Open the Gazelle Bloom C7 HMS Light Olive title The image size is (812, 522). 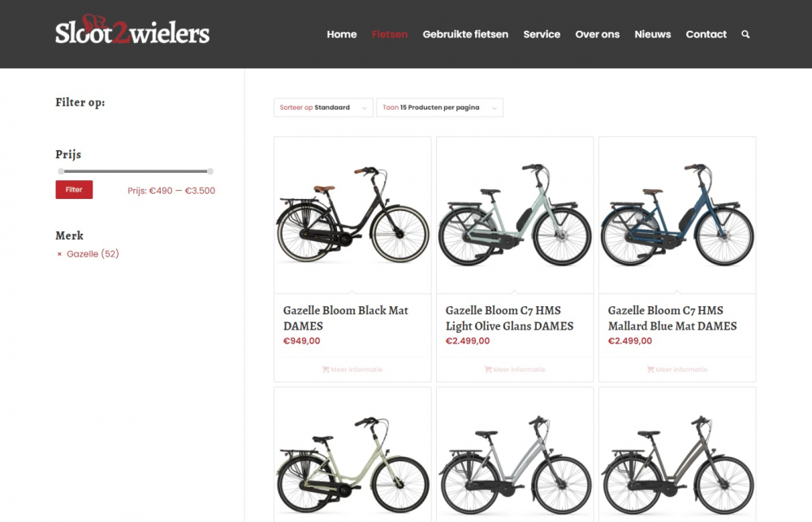(x=510, y=318)
